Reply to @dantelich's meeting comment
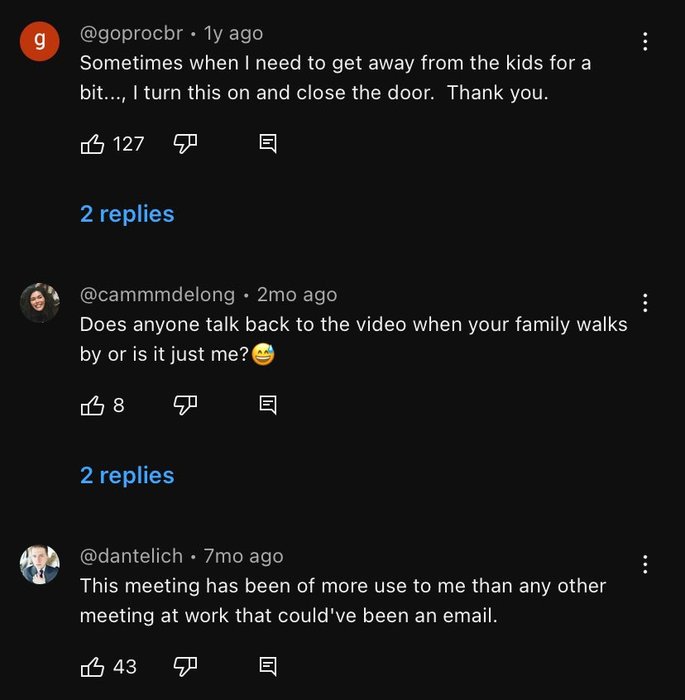Image resolution: width=685 pixels, height=700 pixels. (267, 666)
